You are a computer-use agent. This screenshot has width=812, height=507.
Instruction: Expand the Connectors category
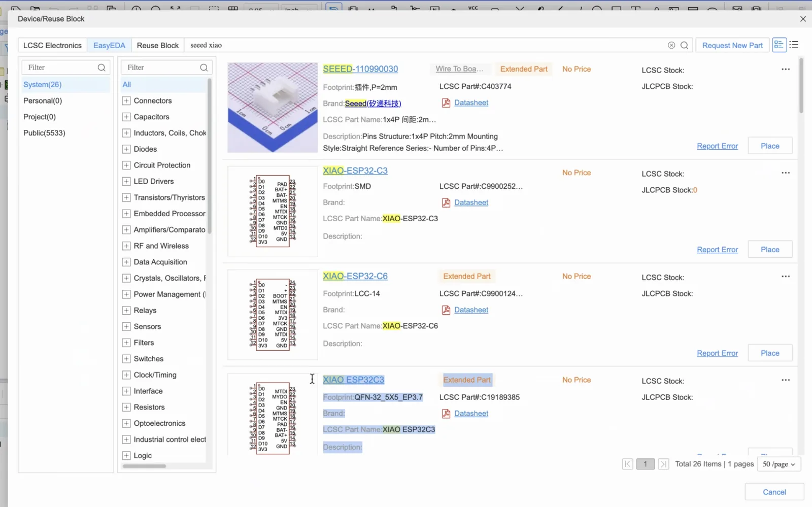[x=126, y=101]
